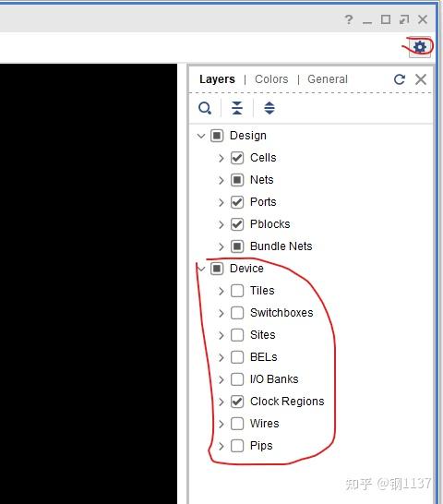Expand the I/O Banks node
The height and width of the screenshot is (504, 443).
pyautogui.click(x=221, y=379)
